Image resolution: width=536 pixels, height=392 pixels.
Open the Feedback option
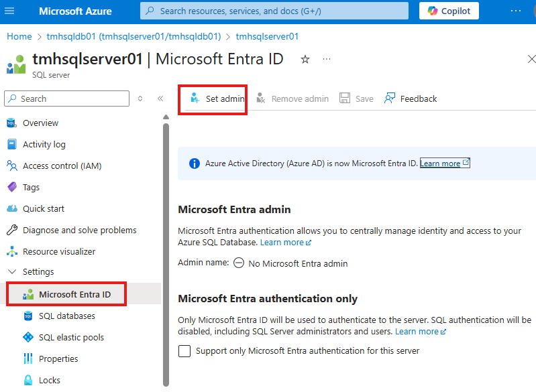point(411,99)
